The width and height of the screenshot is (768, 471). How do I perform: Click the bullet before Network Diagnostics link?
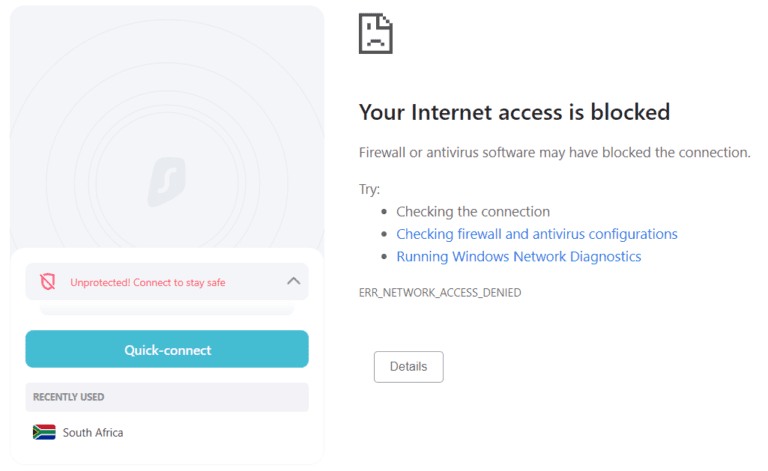click(x=384, y=257)
